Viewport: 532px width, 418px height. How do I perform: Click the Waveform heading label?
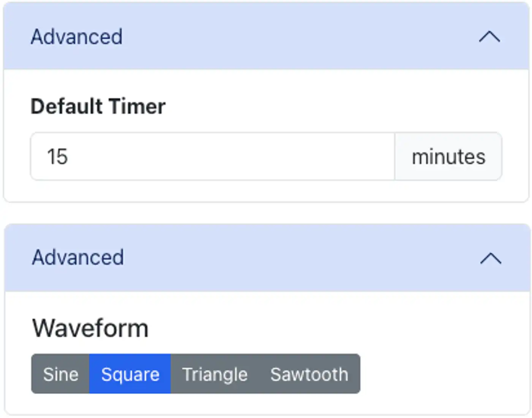pos(90,328)
